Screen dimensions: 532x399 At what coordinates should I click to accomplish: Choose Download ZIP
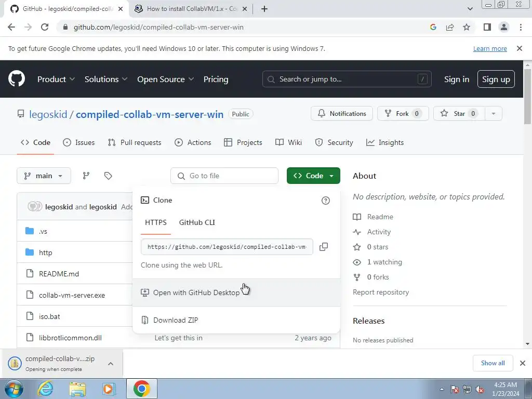(x=236, y=320)
